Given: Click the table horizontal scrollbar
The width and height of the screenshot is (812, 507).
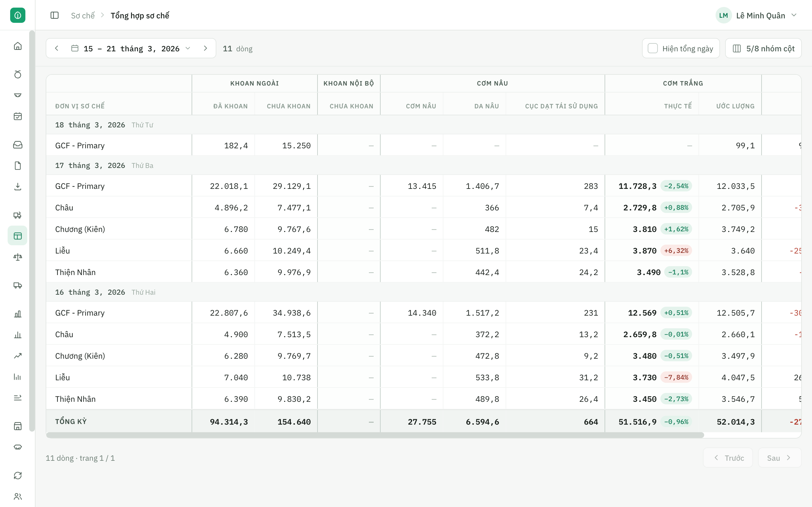Looking at the screenshot, I should (x=375, y=435).
